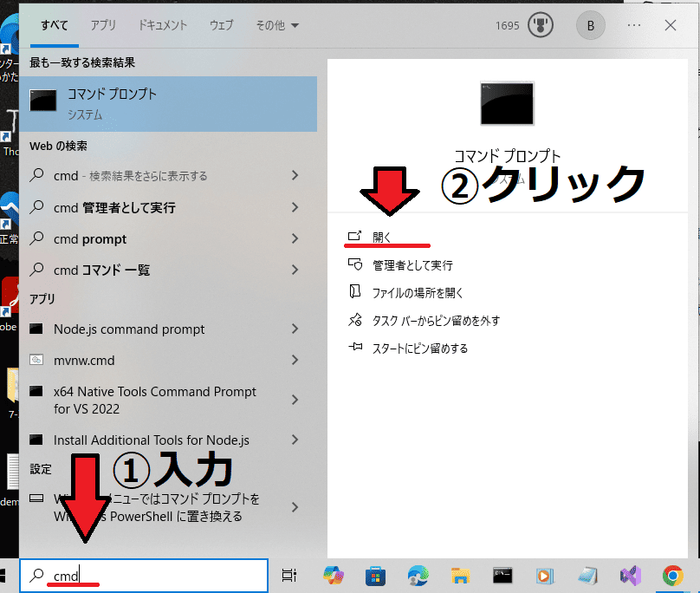Switch to the ドキュメント tab
The width and height of the screenshot is (700, 593).
(163, 25)
